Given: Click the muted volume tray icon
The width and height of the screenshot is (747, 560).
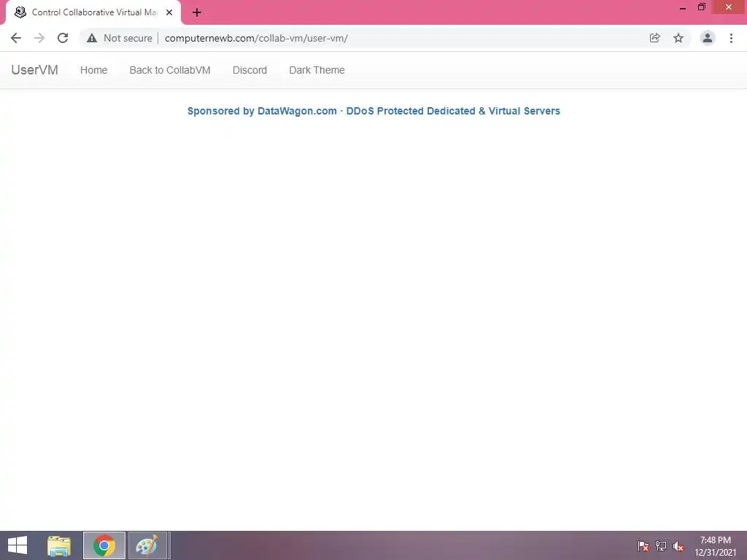Looking at the screenshot, I should 678,546.
